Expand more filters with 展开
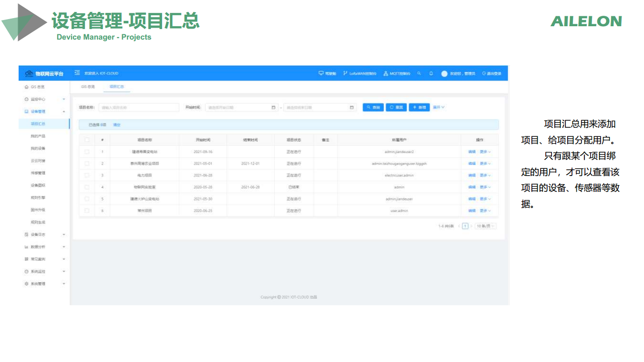Screen dimensions: 644x362 point(439,107)
